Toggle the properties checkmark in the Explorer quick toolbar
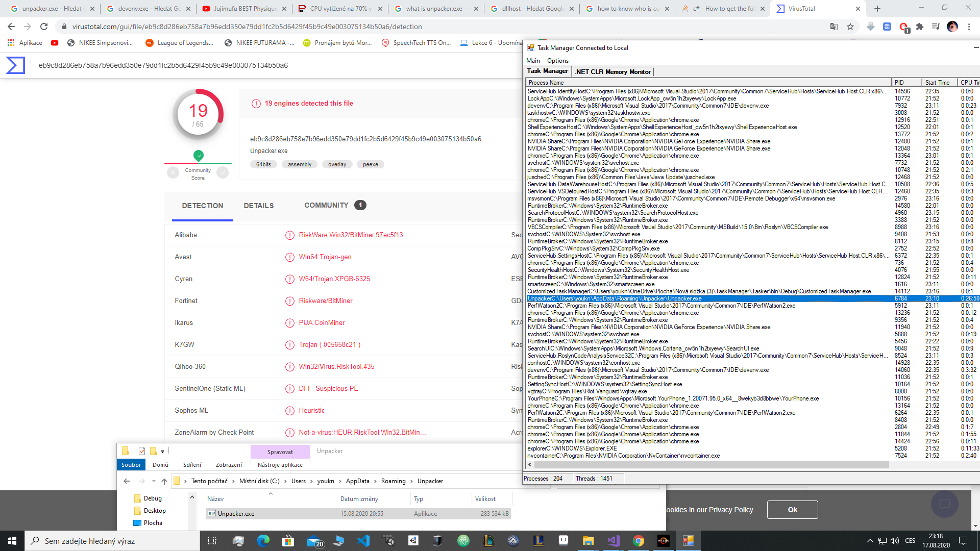This screenshot has height=551, width=980. click(x=142, y=451)
